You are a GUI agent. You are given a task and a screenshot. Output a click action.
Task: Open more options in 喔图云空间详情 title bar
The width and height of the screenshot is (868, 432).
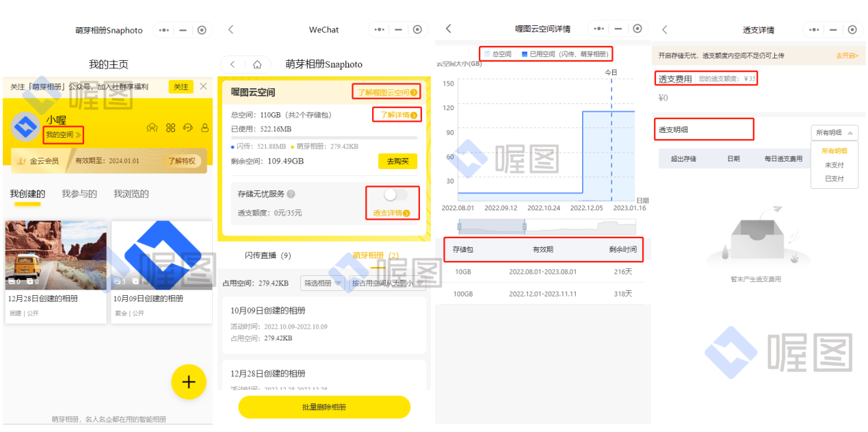pos(599,29)
